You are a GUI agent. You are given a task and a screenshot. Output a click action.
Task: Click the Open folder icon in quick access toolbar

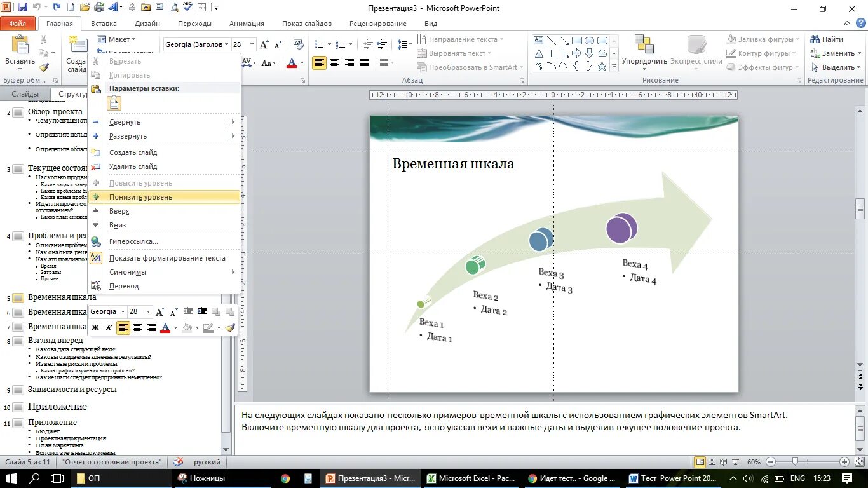tap(85, 8)
